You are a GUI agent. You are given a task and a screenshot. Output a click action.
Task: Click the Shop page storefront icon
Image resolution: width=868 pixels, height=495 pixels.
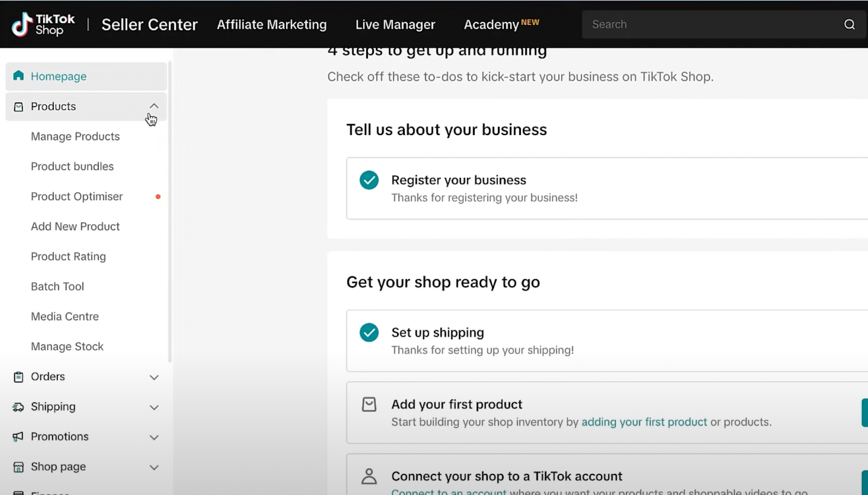[x=18, y=467]
